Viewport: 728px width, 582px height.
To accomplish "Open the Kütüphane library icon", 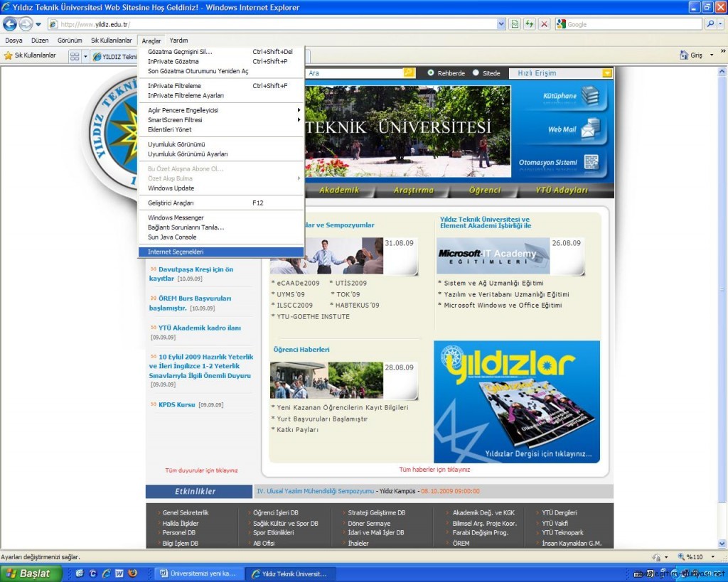I will coord(590,95).
